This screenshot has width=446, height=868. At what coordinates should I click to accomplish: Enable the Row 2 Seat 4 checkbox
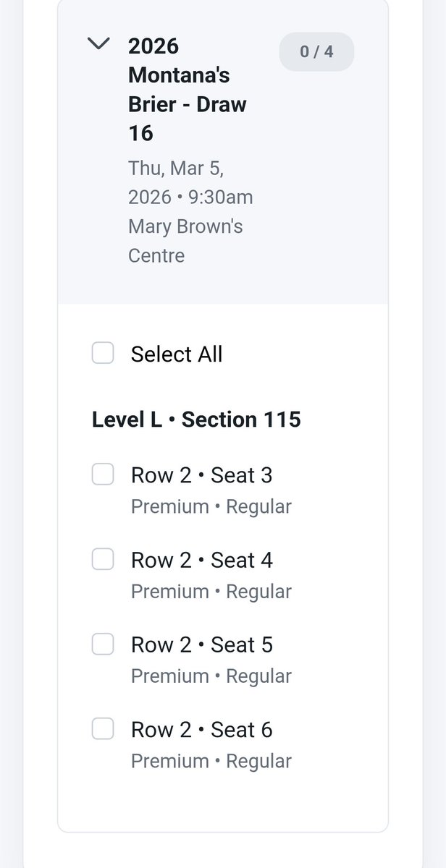(x=103, y=560)
